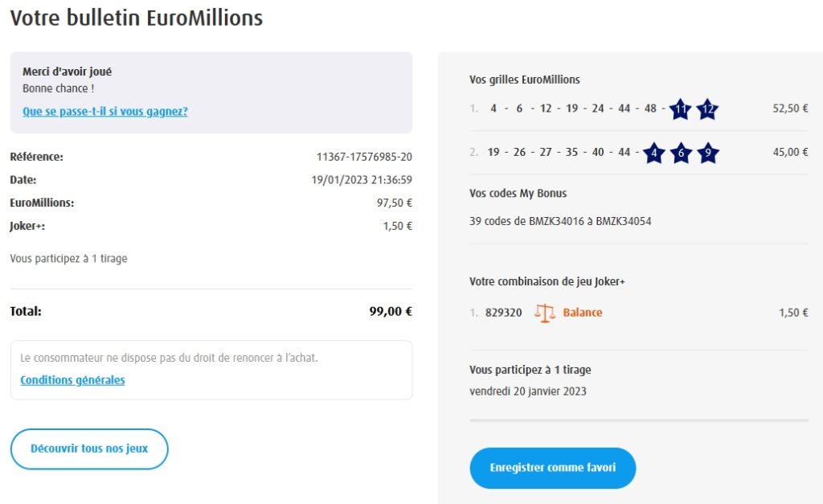Viewport: 823px width, 504px height.
Task: Click the first grid price 52,50 €
Action: 790,109
